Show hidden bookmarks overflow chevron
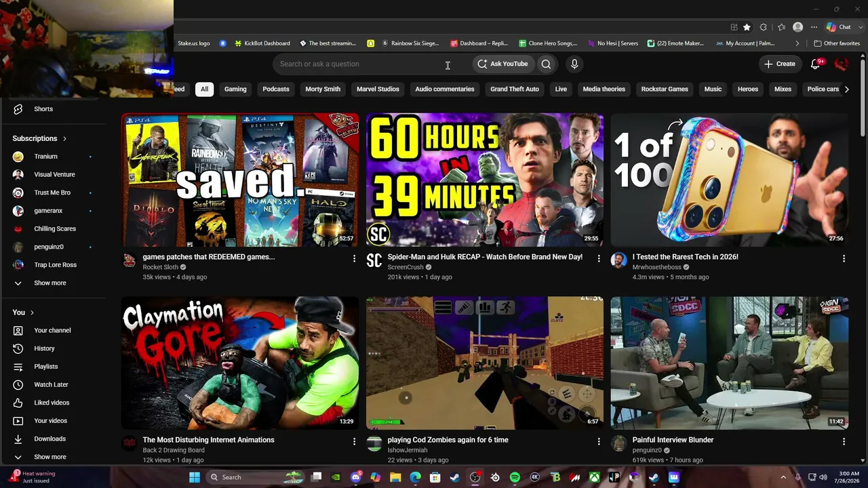 coord(797,43)
